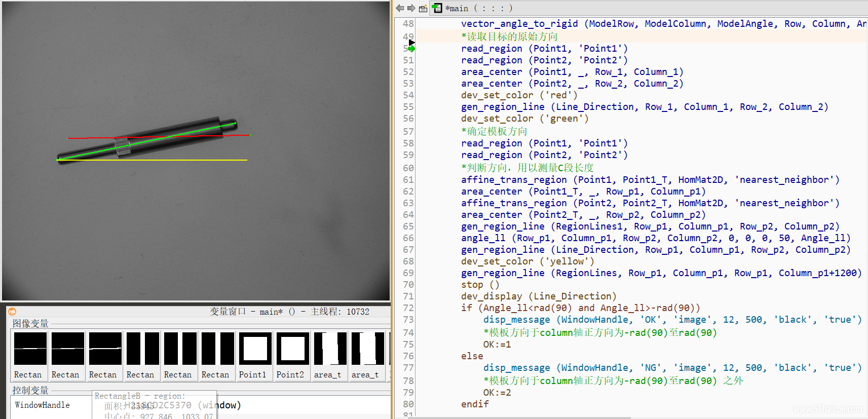868x419 pixels.
Task: Click the vector_angle_to_rigid code line
Action: 663,23
